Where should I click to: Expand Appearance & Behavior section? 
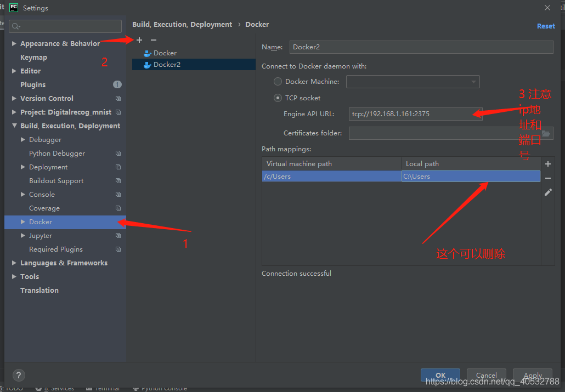click(14, 44)
